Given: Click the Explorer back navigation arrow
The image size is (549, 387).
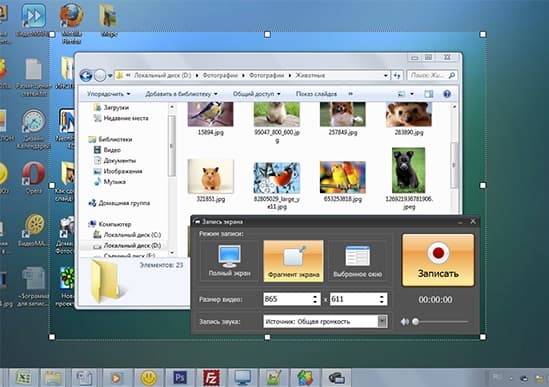Looking at the screenshot, I should [x=86, y=75].
